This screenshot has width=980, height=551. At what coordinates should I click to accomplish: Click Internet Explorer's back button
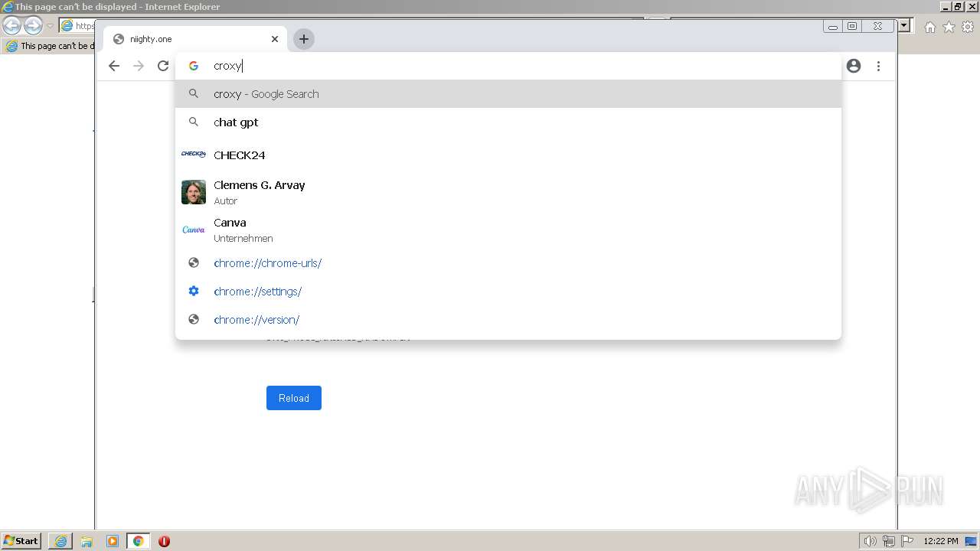[x=11, y=26]
